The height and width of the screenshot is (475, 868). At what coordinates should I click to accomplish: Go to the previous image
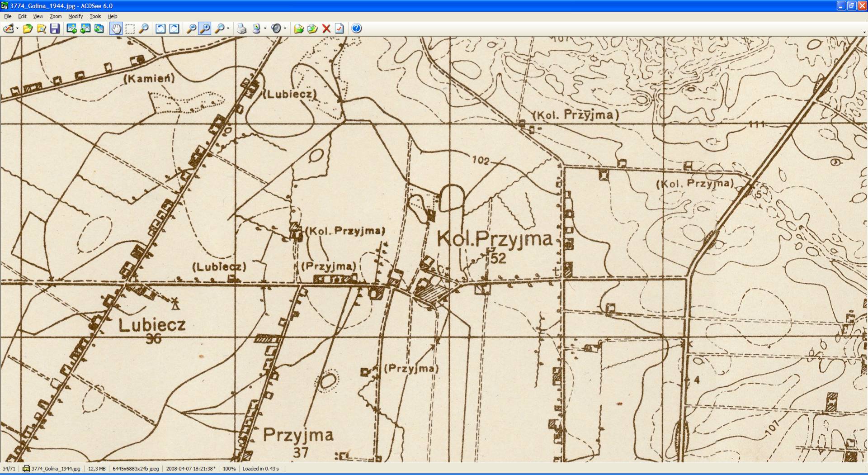click(71, 29)
